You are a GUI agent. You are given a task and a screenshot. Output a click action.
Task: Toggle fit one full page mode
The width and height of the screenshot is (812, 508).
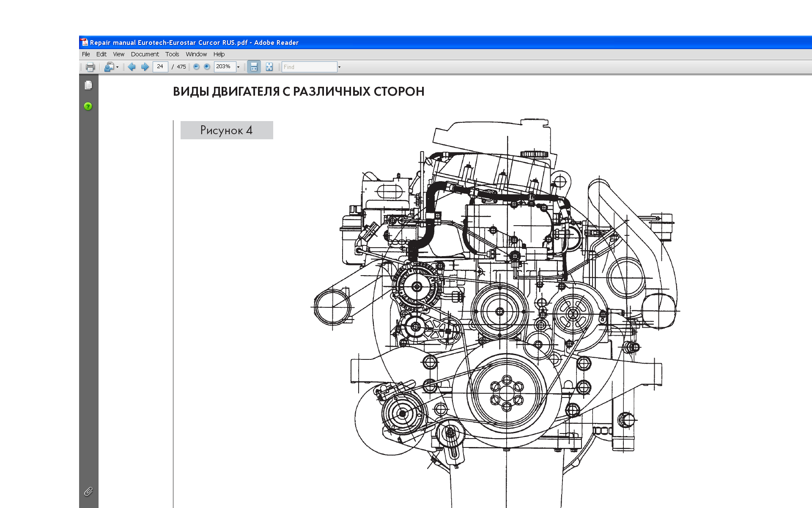269,67
